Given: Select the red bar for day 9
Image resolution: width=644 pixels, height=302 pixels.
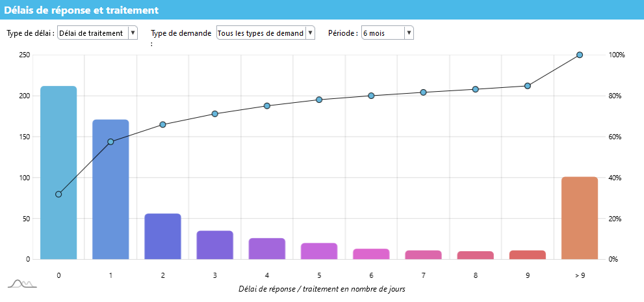Looking at the screenshot, I should point(527,254).
